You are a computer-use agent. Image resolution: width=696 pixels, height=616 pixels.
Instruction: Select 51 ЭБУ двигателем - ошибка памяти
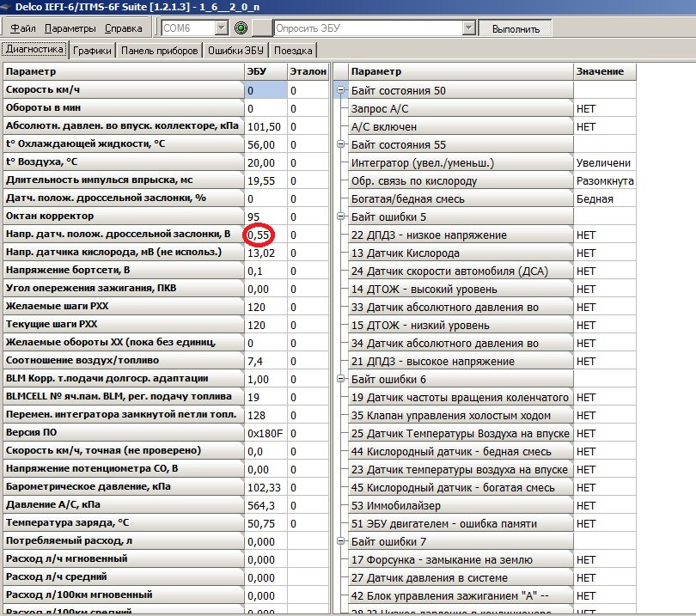461,524
